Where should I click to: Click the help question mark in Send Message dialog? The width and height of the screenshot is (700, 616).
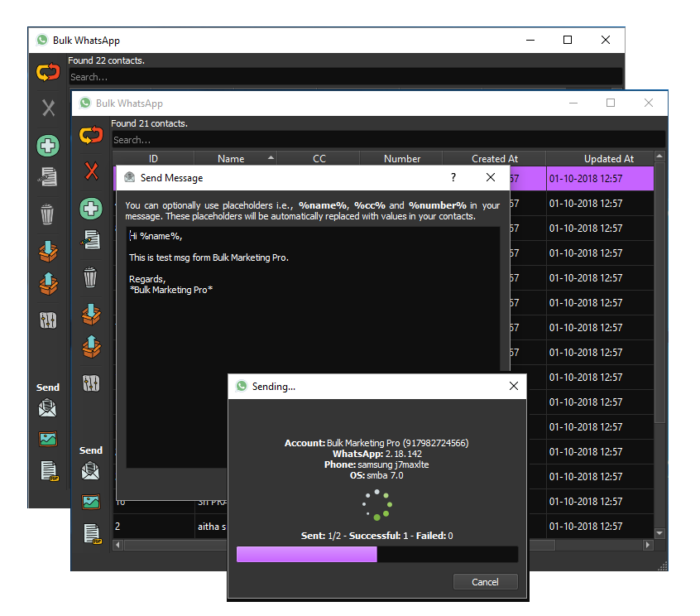pyautogui.click(x=453, y=177)
